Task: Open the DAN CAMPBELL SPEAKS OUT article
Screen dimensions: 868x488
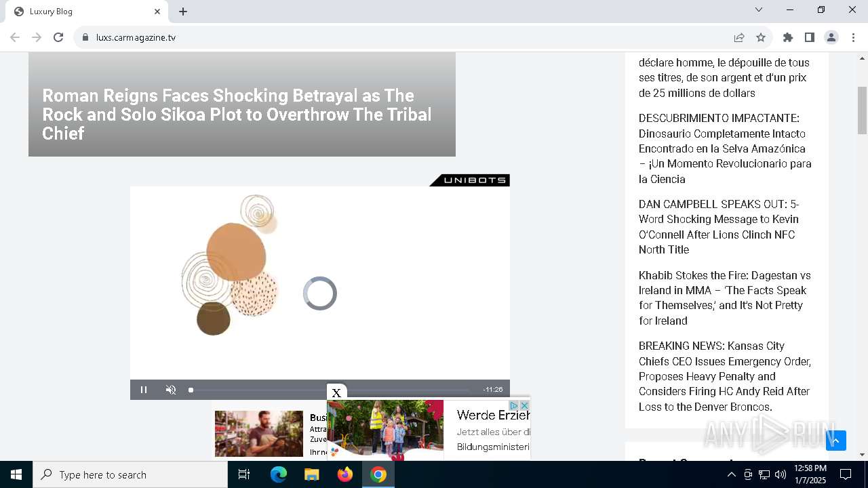Action: pos(719,227)
